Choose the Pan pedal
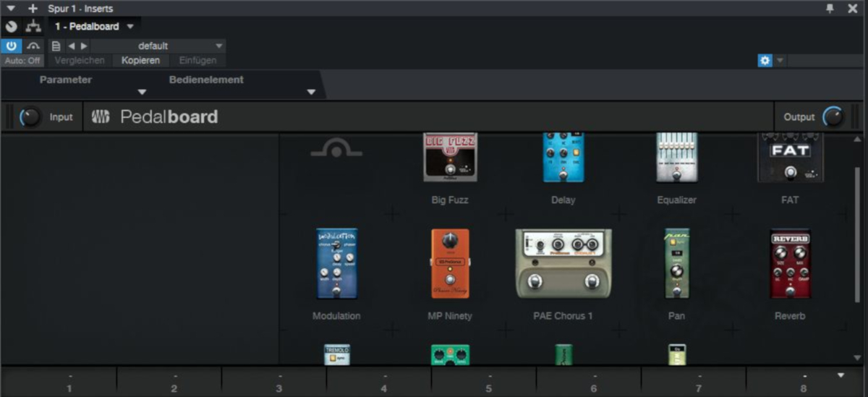Image resolution: width=868 pixels, height=397 pixels. (677, 263)
